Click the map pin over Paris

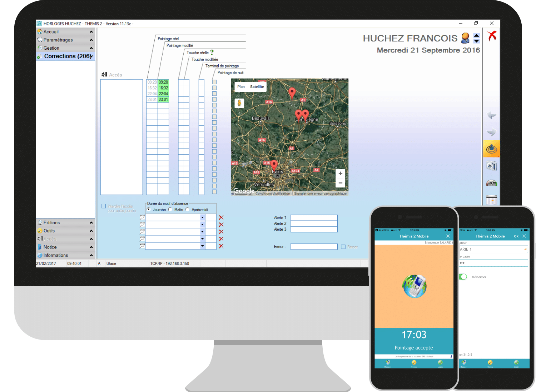pyautogui.click(x=274, y=165)
